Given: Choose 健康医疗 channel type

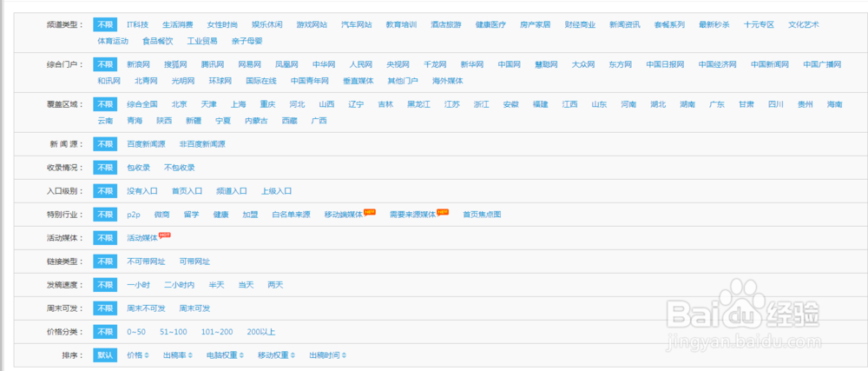Looking at the screenshot, I should [490, 25].
